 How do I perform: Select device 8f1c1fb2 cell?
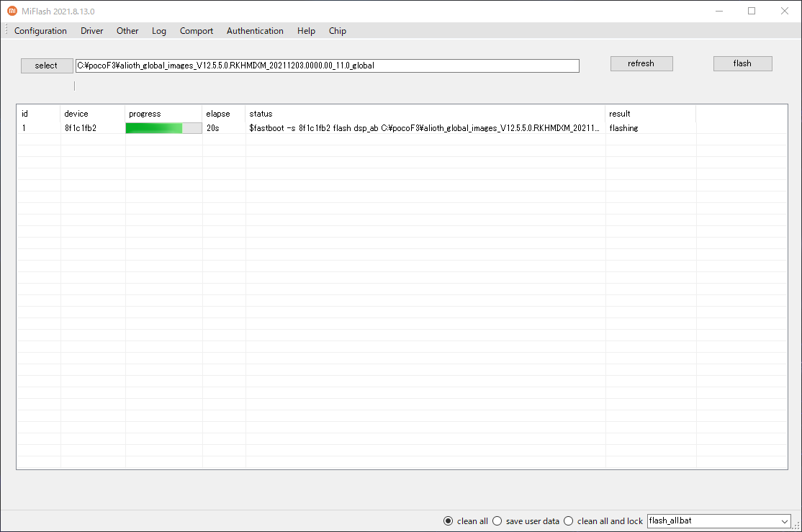click(x=81, y=128)
